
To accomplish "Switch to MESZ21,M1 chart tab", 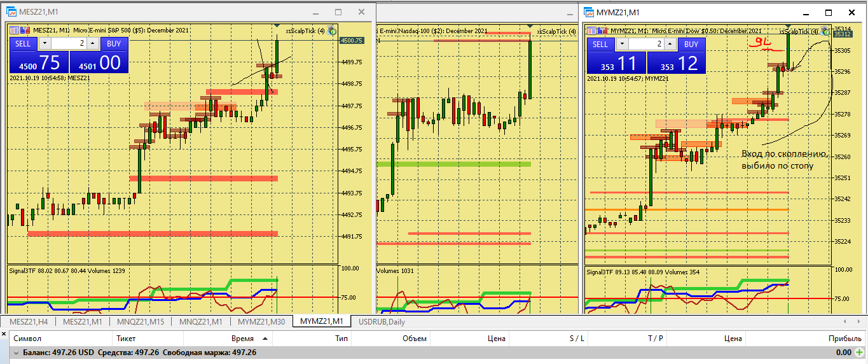I will pyautogui.click(x=83, y=321).
